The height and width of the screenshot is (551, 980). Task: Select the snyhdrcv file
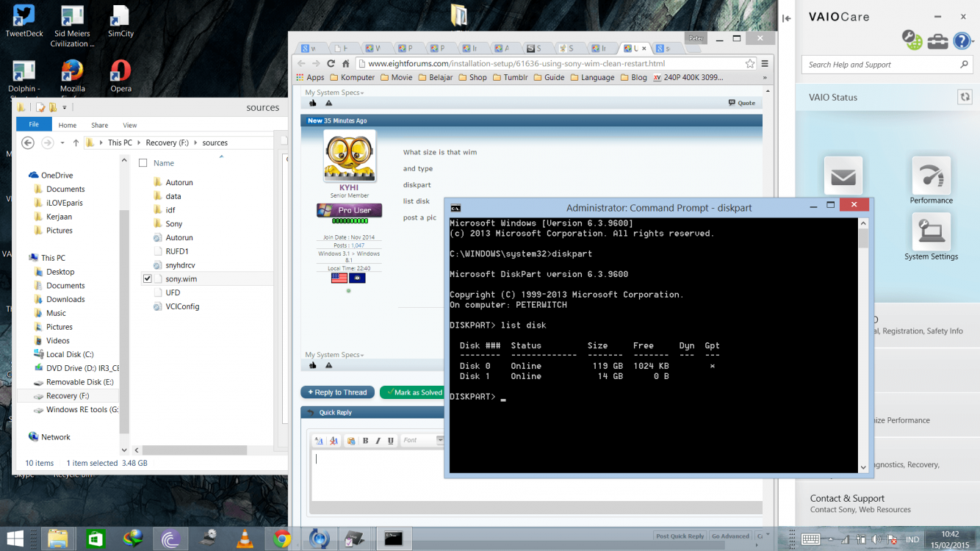(180, 265)
